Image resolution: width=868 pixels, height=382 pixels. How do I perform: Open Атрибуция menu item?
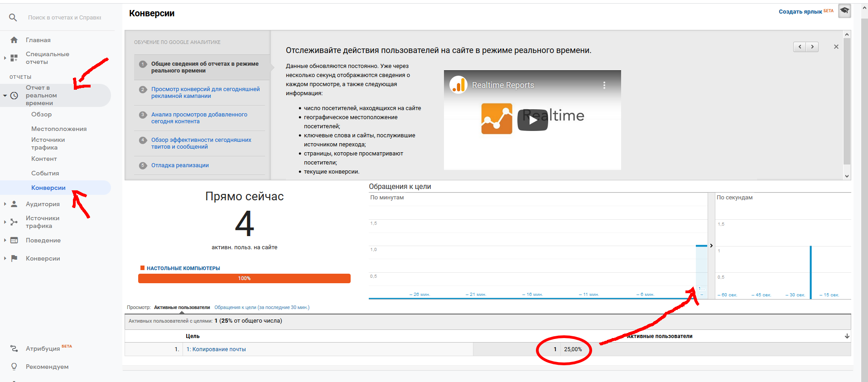tap(43, 348)
